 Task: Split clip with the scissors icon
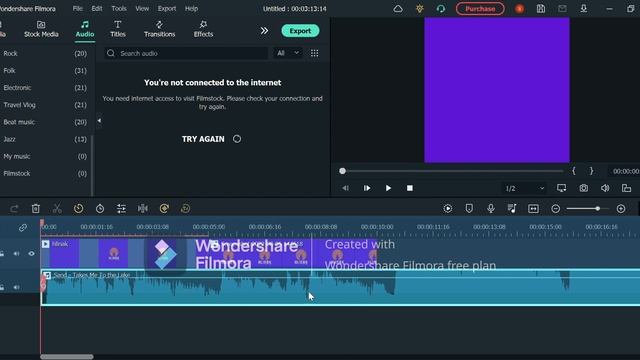pos(57,209)
